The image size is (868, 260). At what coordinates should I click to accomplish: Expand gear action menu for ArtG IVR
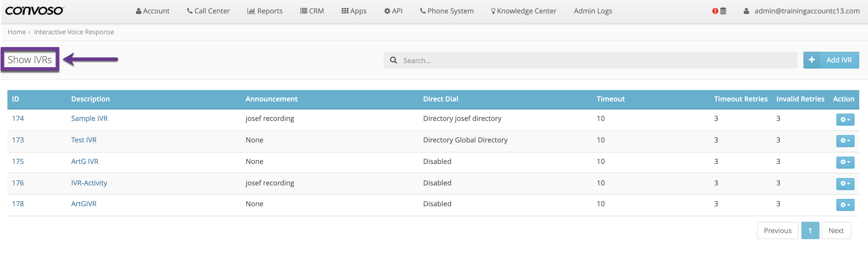tap(845, 162)
